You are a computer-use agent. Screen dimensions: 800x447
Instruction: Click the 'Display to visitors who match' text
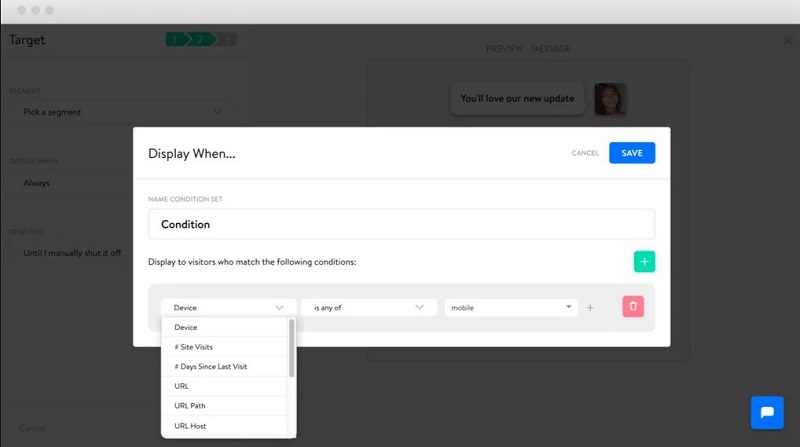252,262
